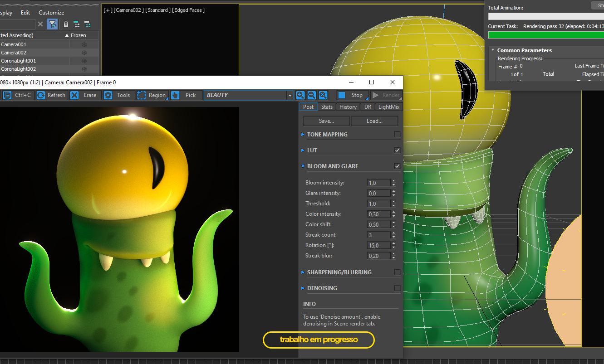The width and height of the screenshot is (604, 364).
Task: Sort the name column ascending arrow
Action: pyautogui.click(x=67, y=35)
